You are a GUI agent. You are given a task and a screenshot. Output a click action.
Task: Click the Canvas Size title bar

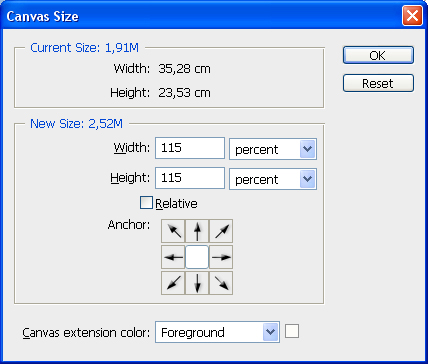(x=200, y=15)
